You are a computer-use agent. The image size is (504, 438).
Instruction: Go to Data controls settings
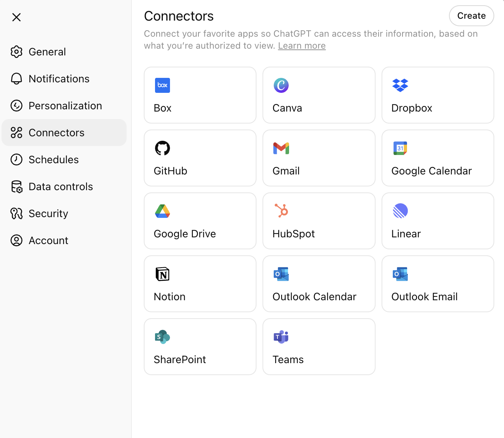pyautogui.click(x=61, y=186)
